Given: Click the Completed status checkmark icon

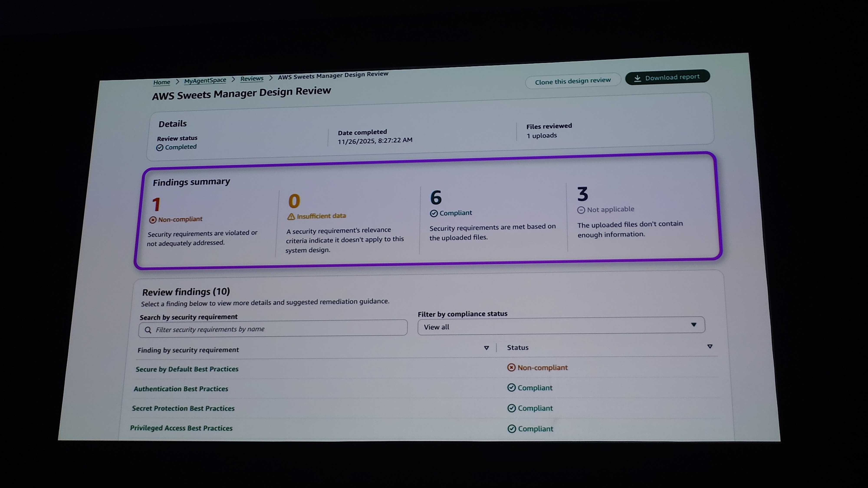Looking at the screenshot, I should pyautogui.click(x=160, y=147).
